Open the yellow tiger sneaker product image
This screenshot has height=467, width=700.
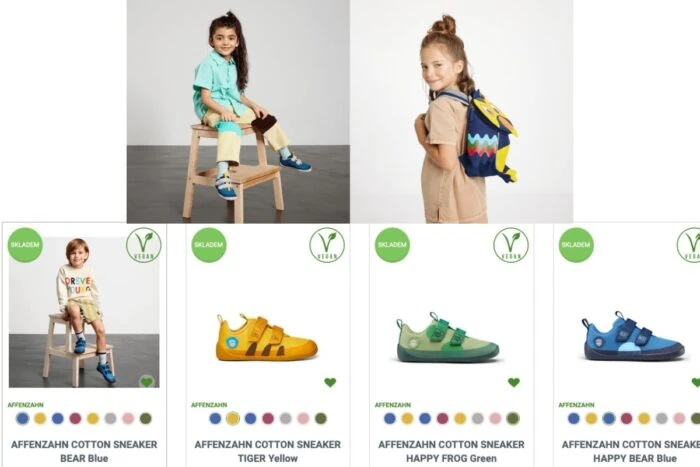267,338
